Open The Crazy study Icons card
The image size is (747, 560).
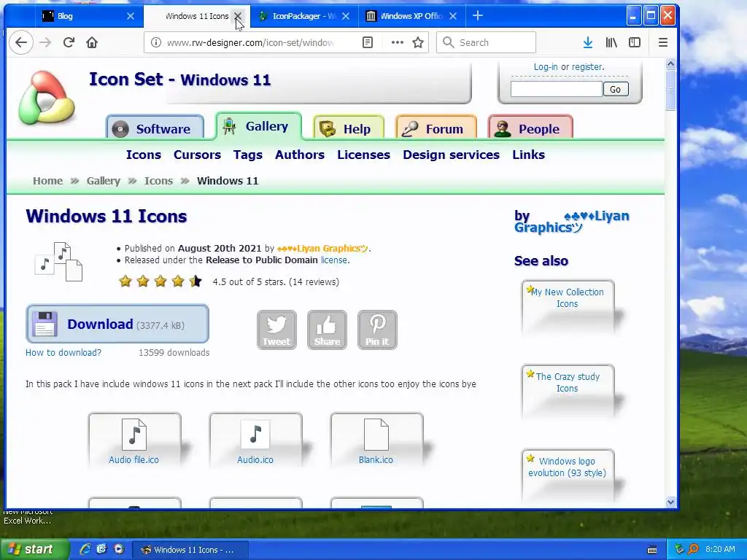[568, 392]
